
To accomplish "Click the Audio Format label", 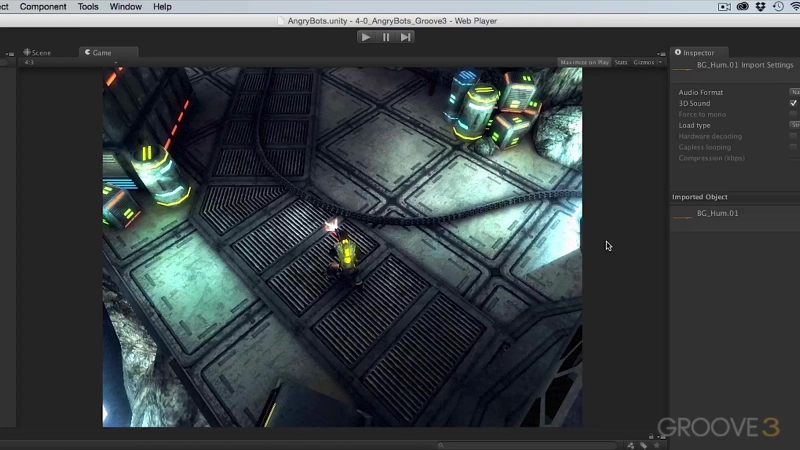I will [x=701, y=92].
